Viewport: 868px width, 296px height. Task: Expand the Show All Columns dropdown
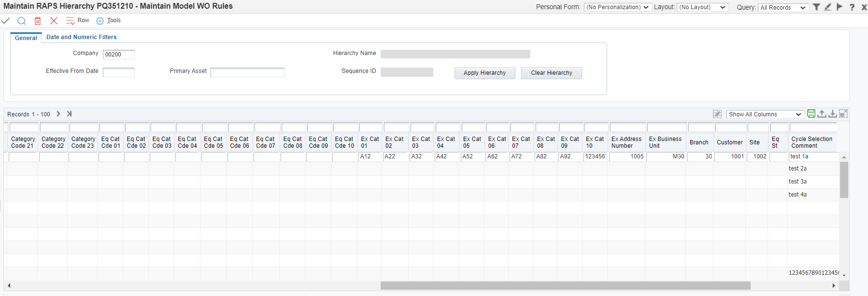(x=765, y=114)
